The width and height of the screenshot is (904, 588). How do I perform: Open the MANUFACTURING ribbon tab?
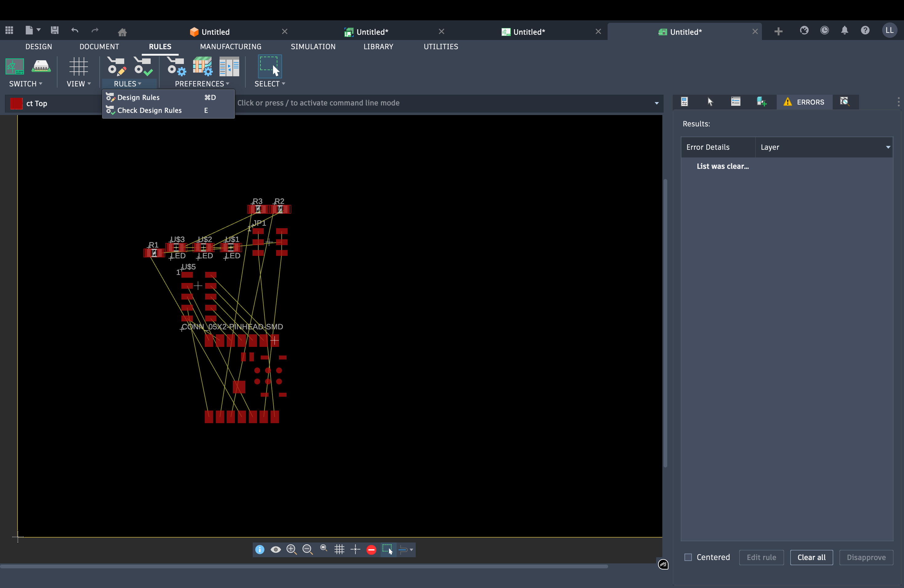[x=231, y=46]
